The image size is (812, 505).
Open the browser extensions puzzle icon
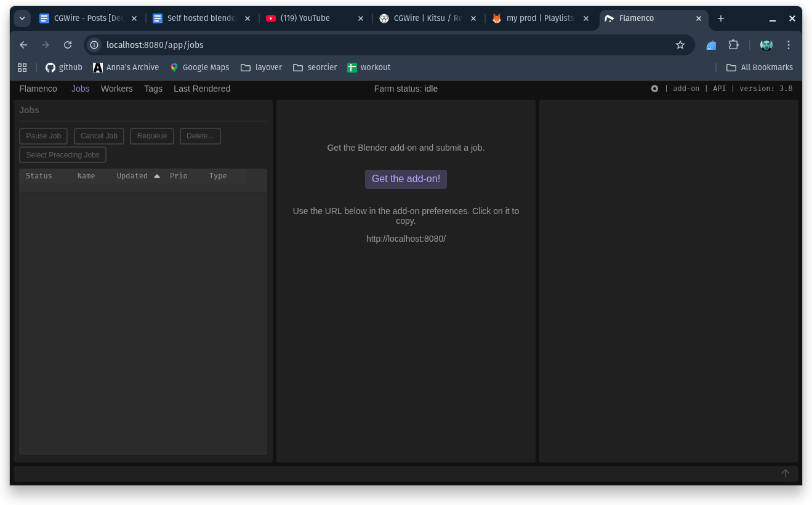pyautogui.click(x=733, y=45)
